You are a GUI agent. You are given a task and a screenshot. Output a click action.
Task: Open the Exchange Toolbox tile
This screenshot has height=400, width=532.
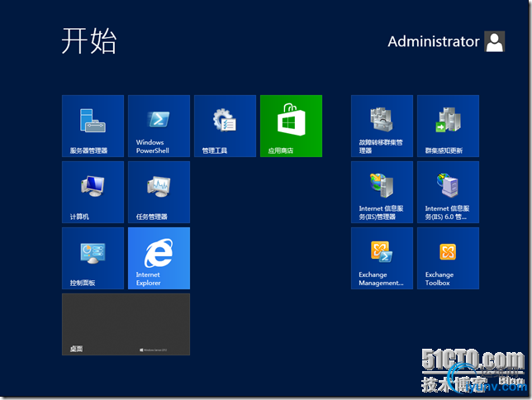coord(449,259)
